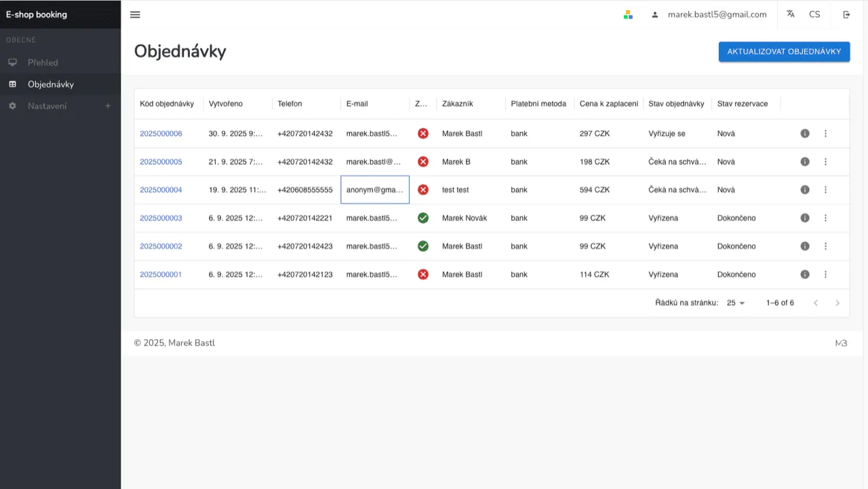Click the colorful blocks icon in the header
This screenshot has height=489, width=868.
tap(628, 14)
